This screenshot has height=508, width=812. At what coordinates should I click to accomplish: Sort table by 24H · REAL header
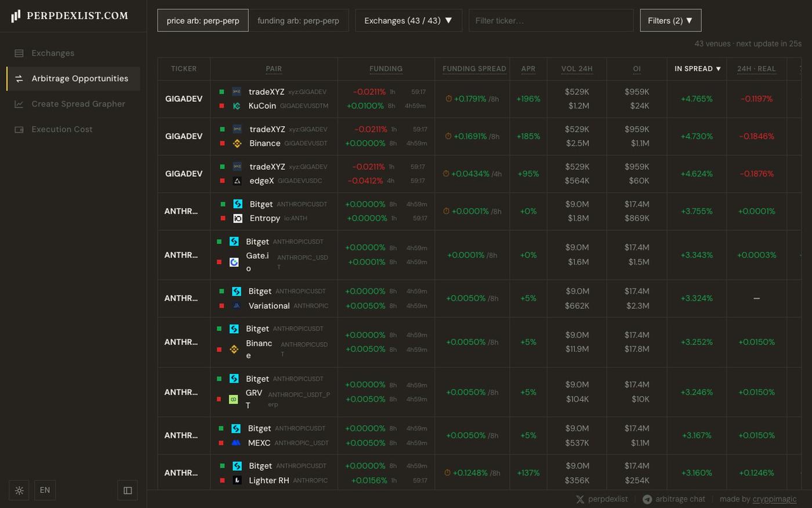click(756, 69)
